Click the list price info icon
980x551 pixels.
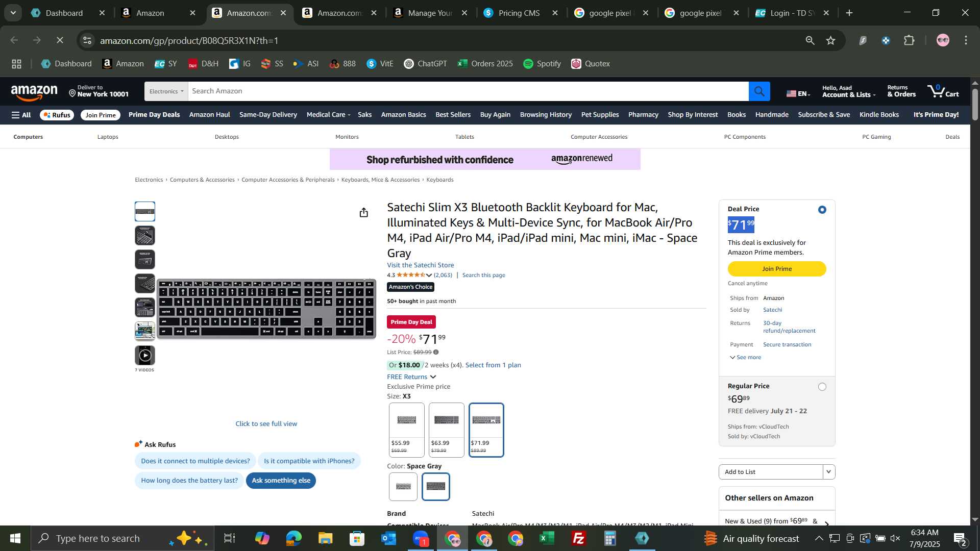pos(435,352)
